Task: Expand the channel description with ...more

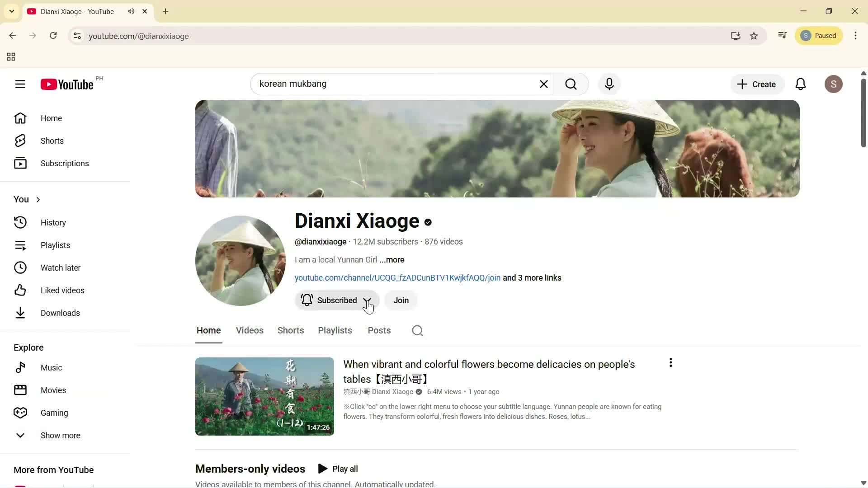Action: point(392,260)
